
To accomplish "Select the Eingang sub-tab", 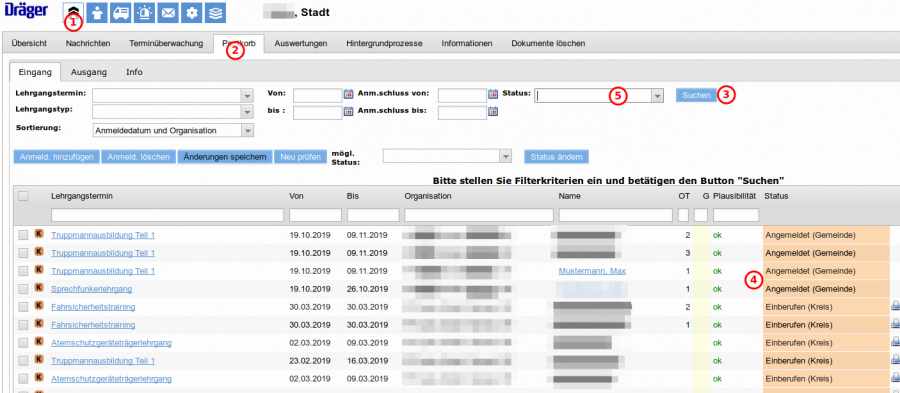I will click(36, 72).
